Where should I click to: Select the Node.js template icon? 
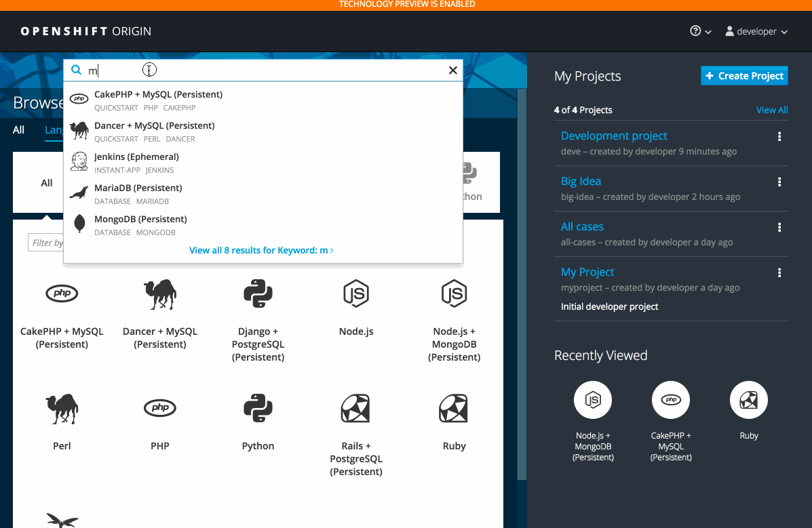(x=355, y=293)
